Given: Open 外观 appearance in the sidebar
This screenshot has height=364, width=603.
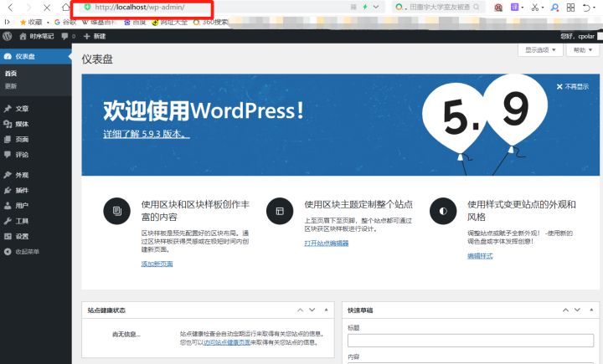Looking at the screenshot, I should [x=35, y=175].
